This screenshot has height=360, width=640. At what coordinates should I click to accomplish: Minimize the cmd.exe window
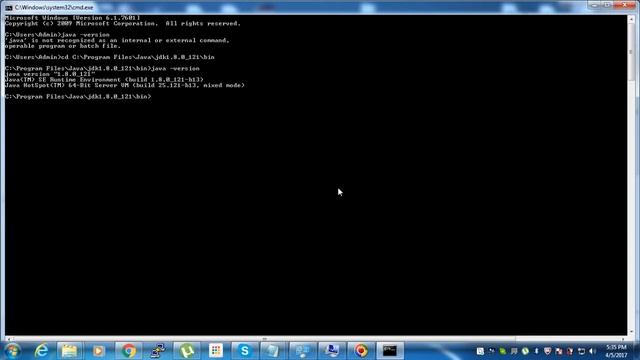click(594, 5)
